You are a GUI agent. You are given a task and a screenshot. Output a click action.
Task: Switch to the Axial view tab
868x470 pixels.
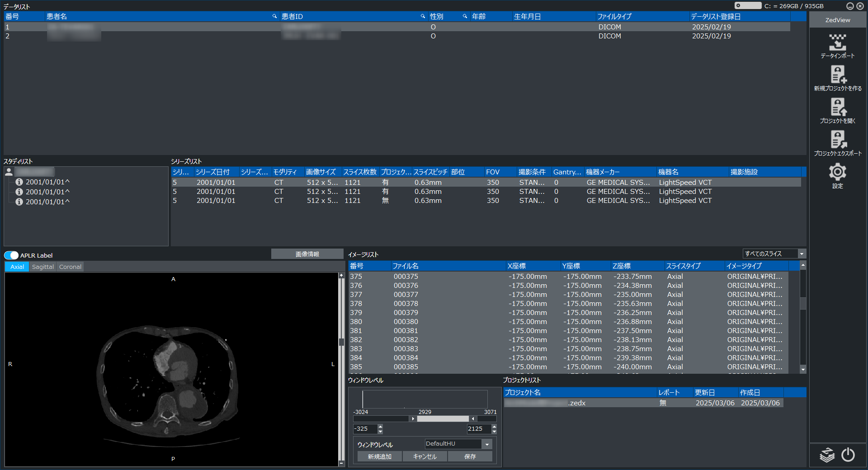(x=17, y=267)
